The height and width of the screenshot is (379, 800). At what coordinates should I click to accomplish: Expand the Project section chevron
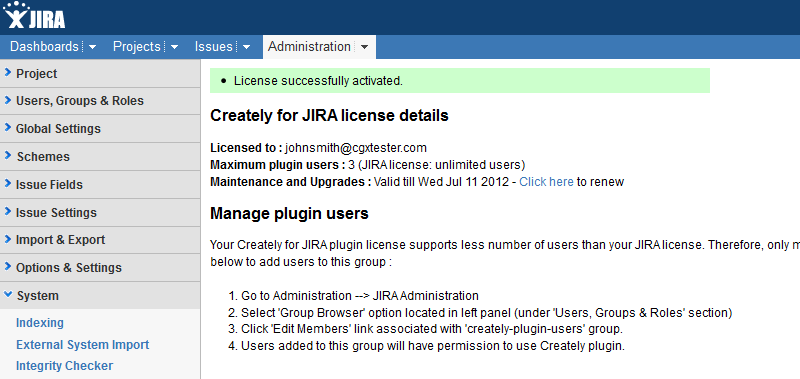[8, 73]
